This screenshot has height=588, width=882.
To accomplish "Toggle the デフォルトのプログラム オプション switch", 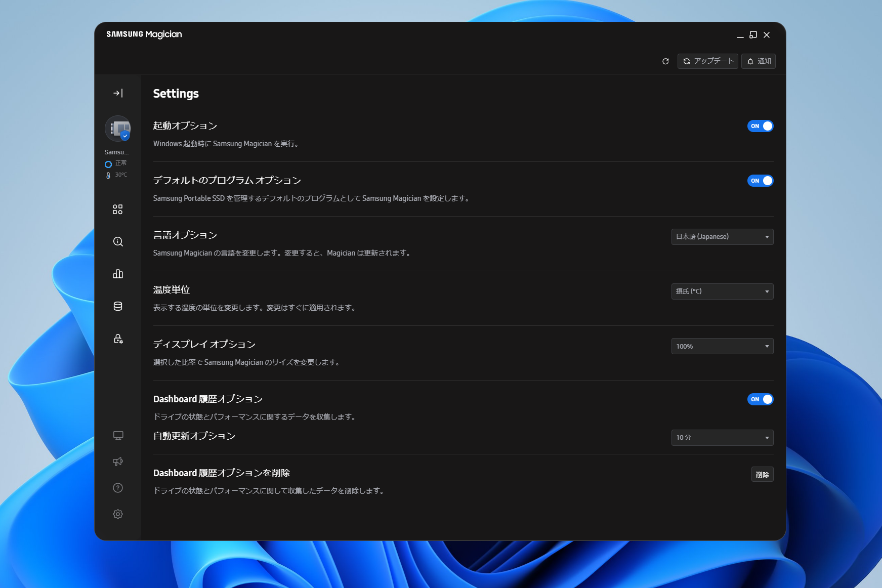I will [x=760, y=181].
